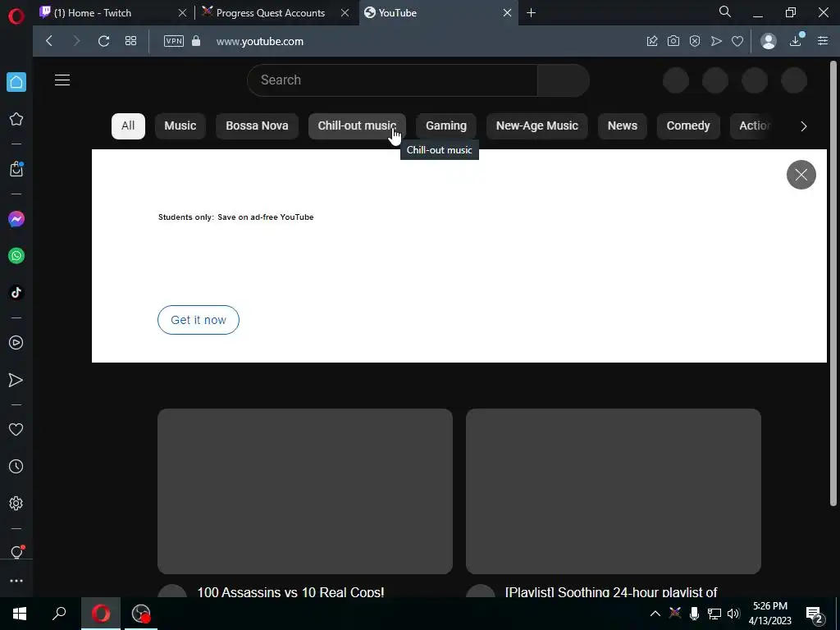
Task: Take a snapshot with the camera icon
Action: (x=673, y=41)
